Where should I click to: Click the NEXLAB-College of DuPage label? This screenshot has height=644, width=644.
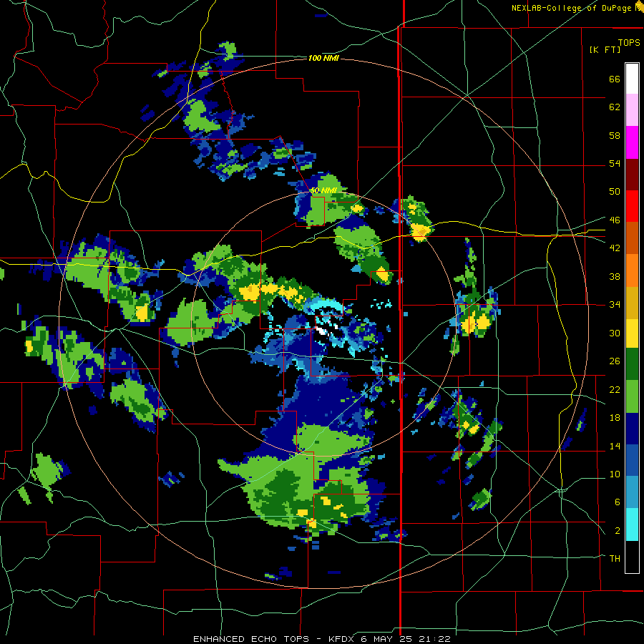click(571, 8)
